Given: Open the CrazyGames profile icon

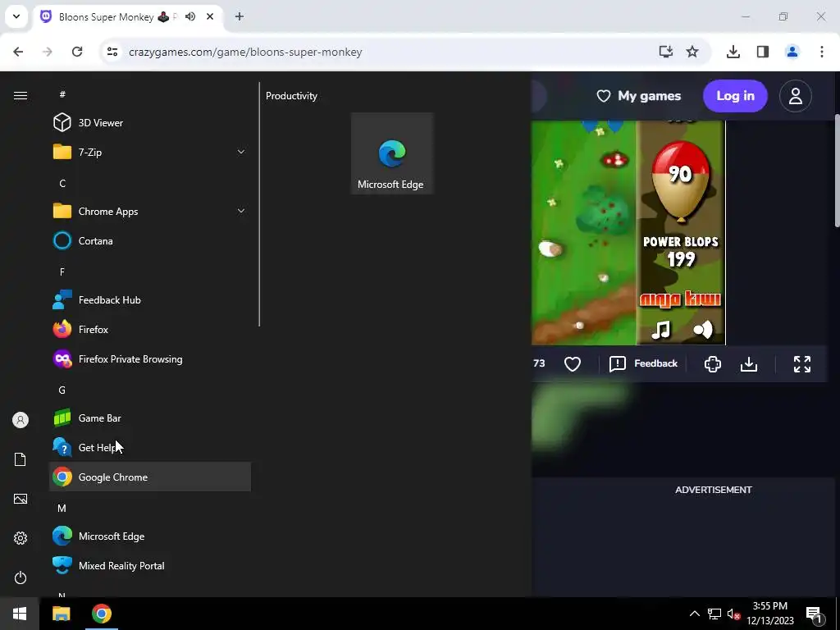Looking at the screenshot, I should (796, 96).
